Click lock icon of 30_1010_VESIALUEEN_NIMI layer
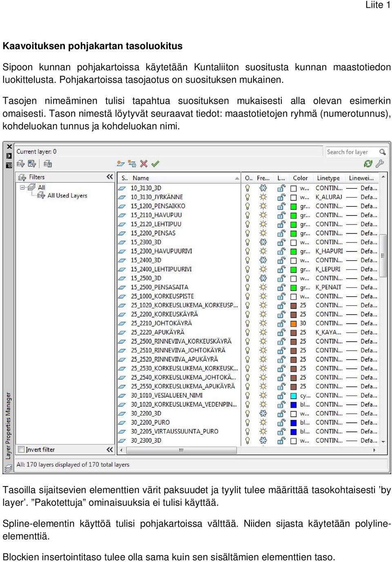Viewport: 392px width, 562px height. (x=281, y=395)
